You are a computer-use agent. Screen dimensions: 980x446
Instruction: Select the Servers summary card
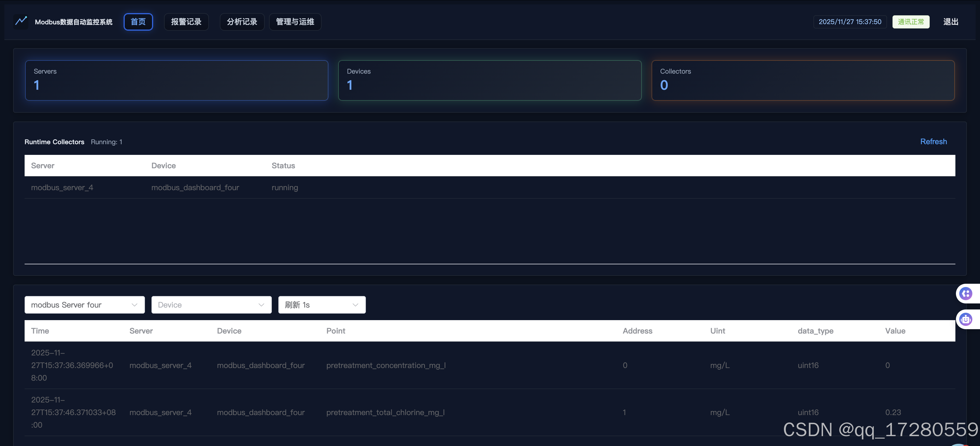(x=177, y=80)
